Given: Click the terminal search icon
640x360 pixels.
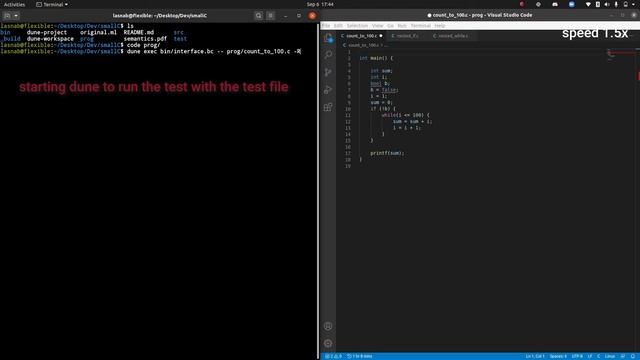Looking at the screenshot, I should point(259,16).
